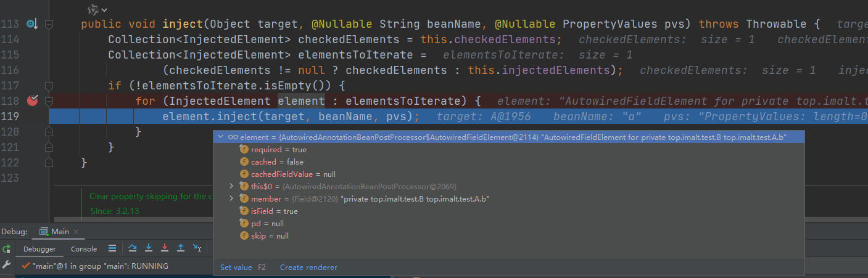Click Step Out debug icon

coord(181,248)
